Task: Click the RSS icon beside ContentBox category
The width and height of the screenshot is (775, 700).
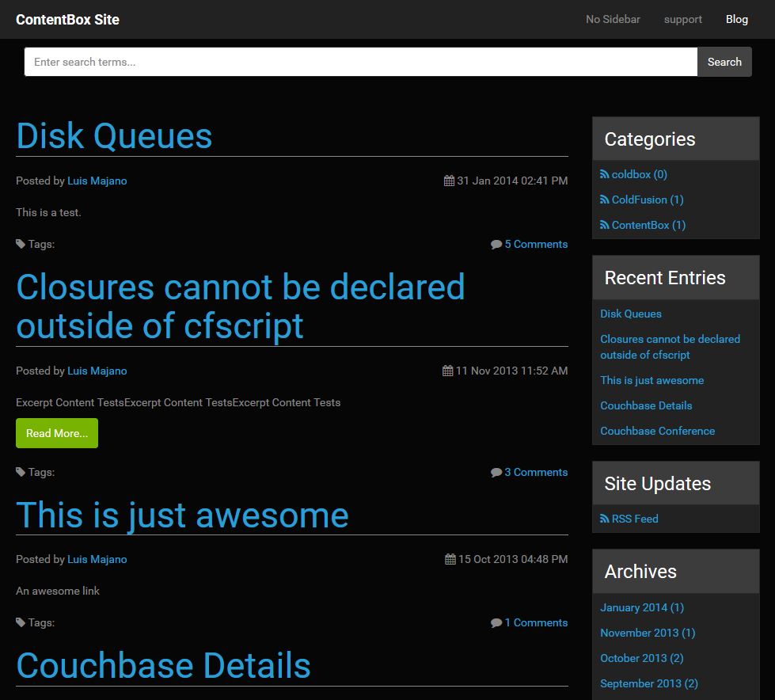Action: click(x=605, y=226)
